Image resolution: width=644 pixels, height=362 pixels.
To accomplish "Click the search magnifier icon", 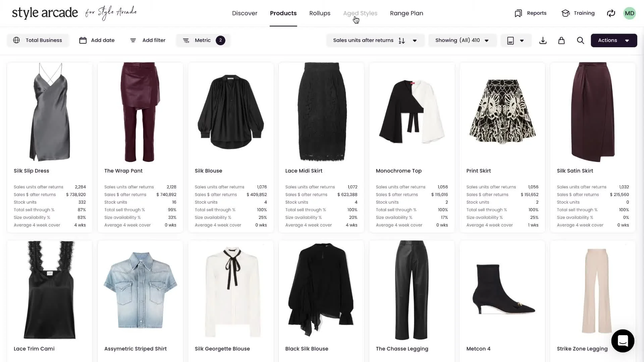I will [580, 41].
